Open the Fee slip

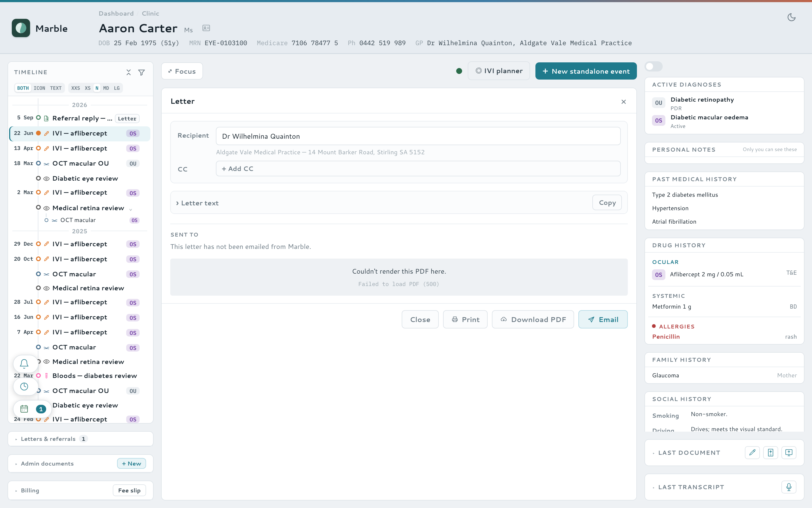[x=129, y=491]
